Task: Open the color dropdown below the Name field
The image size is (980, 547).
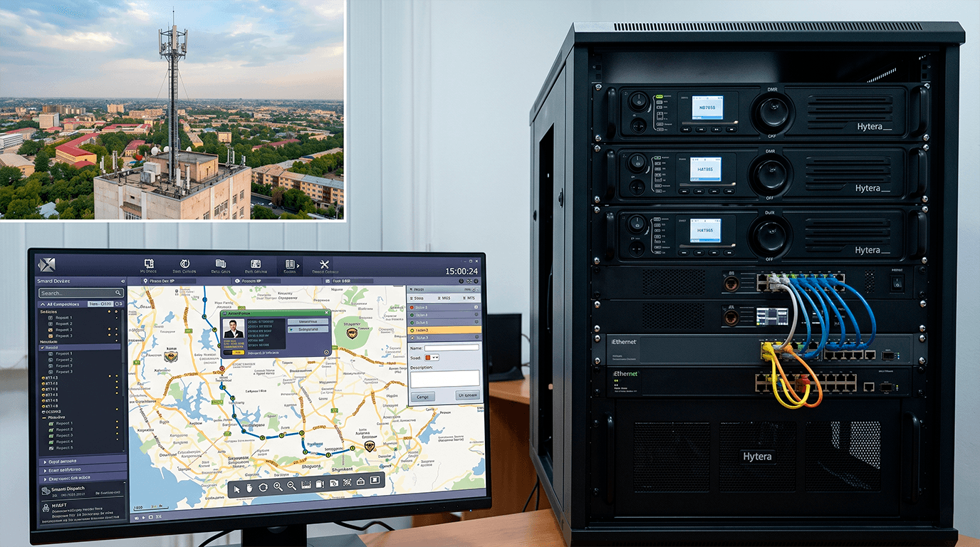Action: pos(432,358)
